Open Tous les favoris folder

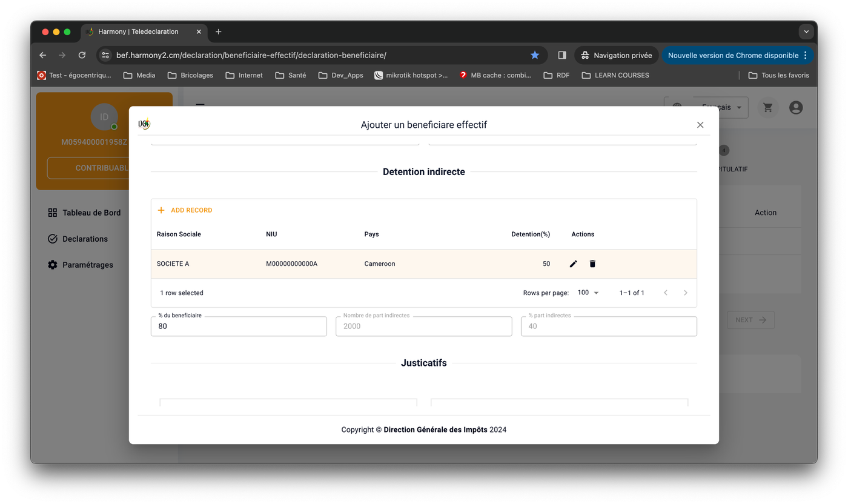click(779, 75)
